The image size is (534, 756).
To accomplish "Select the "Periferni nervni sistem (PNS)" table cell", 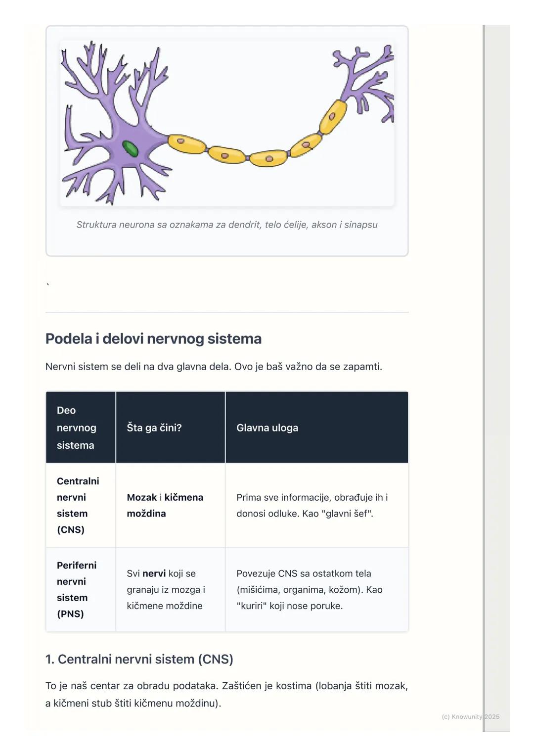I will (77, 589).
